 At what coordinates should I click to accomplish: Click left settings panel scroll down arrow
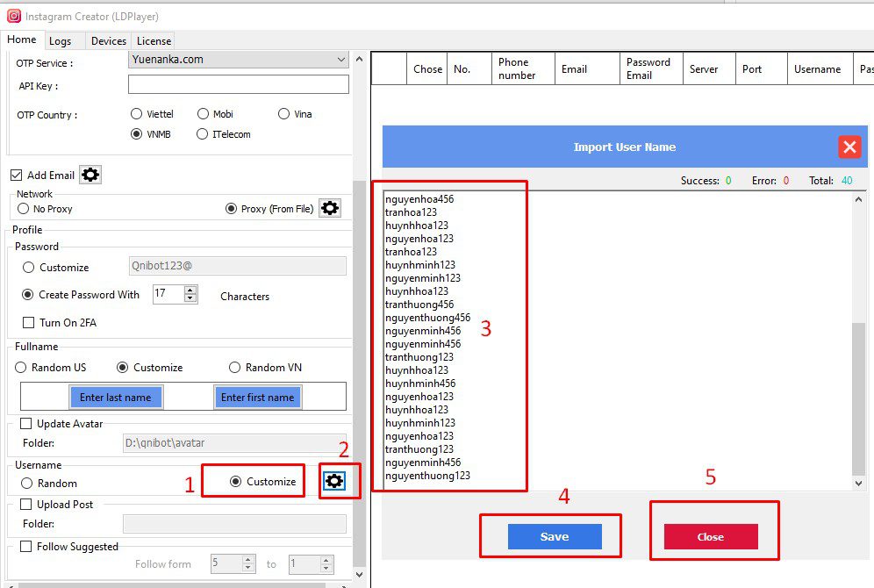point(360,575)
